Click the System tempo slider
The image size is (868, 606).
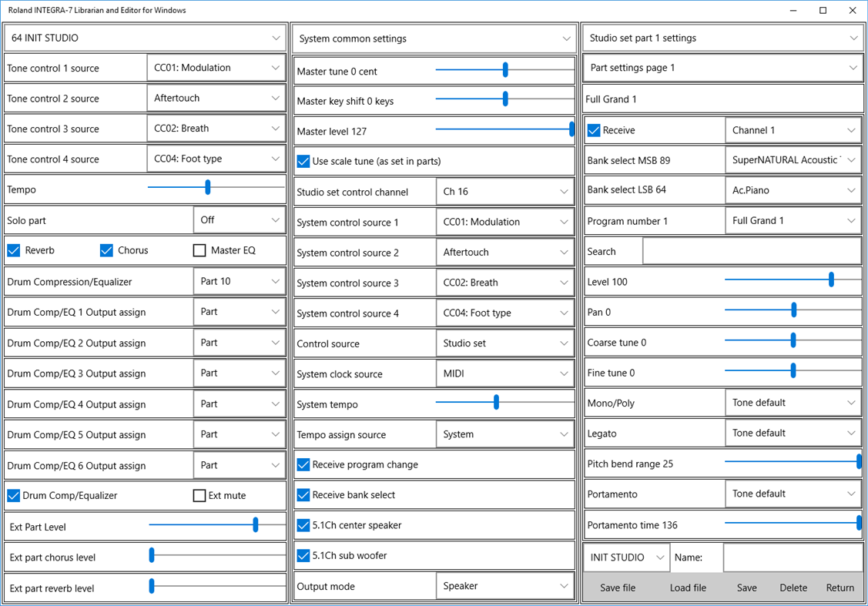coord(505,402)
